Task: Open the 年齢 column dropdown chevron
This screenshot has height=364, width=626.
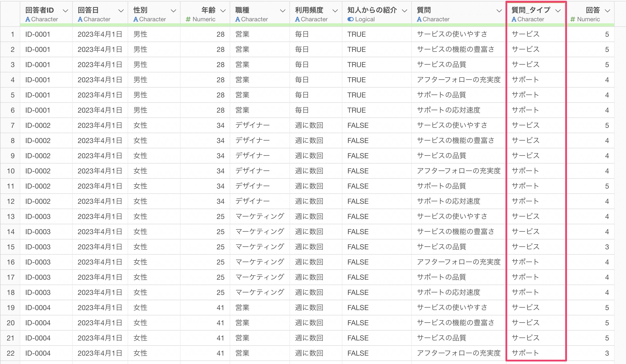Action: (223, 11)
